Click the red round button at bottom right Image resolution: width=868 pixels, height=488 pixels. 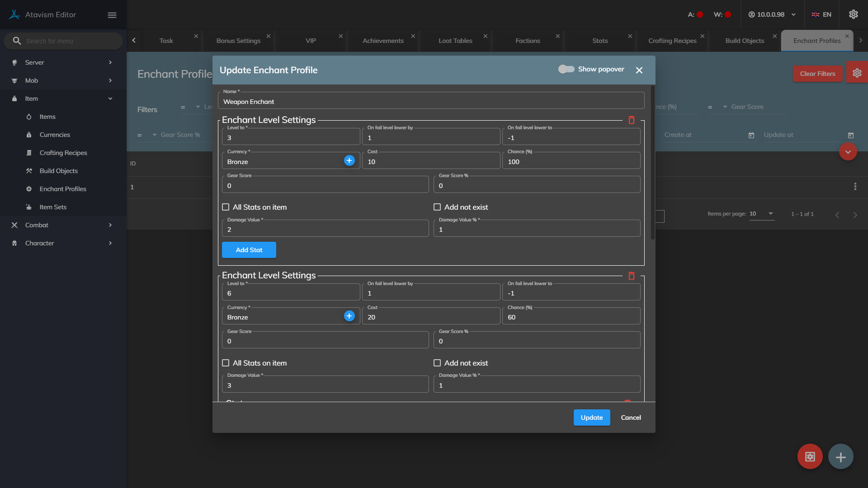pyautogui.click(x=810, y=457)
